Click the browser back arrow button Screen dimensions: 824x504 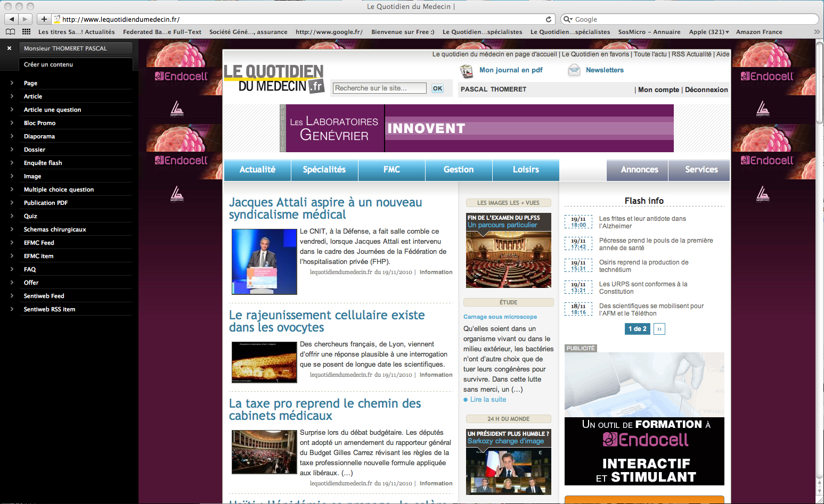[x=12, y=19]
